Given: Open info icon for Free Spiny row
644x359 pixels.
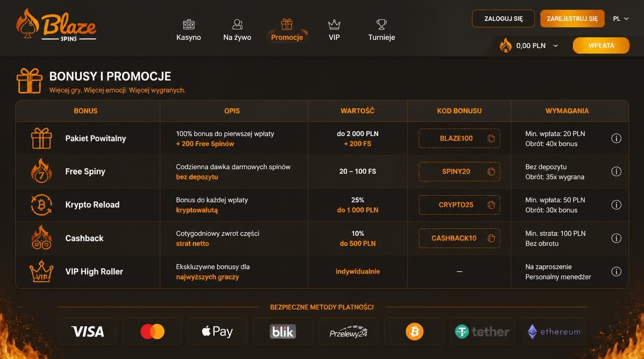Looking at the screenshot, I should (616, 172).
